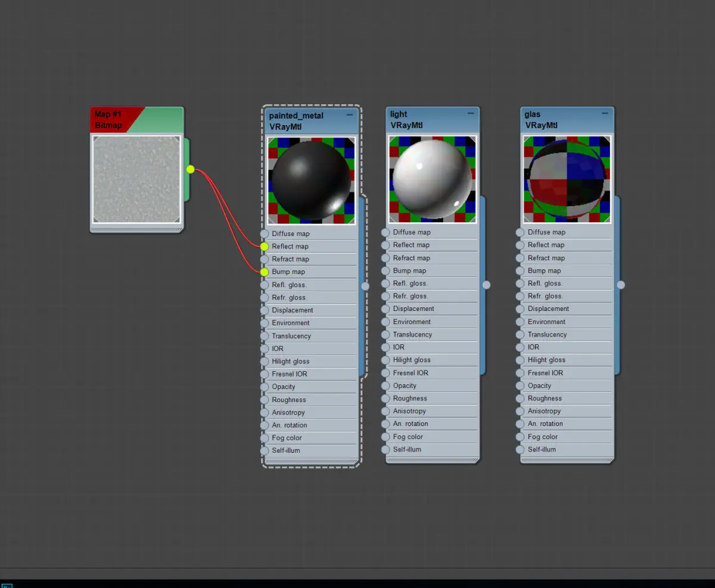
Task: Click 'Roughness' label on painted_metal
Action: (x=289, y=400)
